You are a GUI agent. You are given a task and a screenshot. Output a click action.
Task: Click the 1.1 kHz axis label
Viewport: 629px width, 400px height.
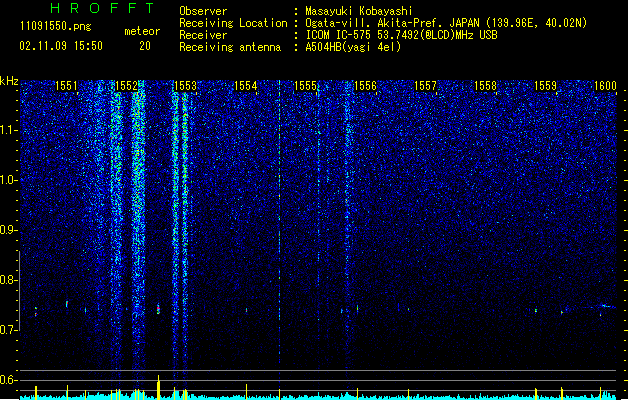pyautogui.click(x=9, y=131)
